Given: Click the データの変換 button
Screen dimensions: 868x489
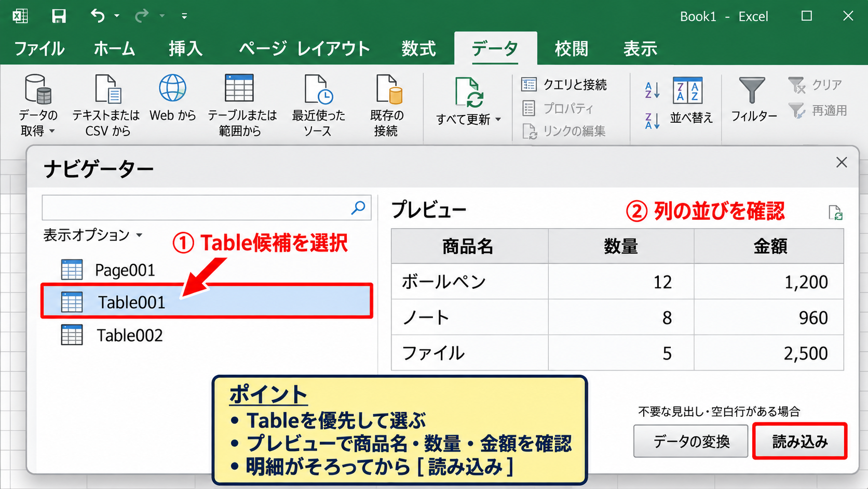Looking at the screenshot, I should [x=691, y=441].
